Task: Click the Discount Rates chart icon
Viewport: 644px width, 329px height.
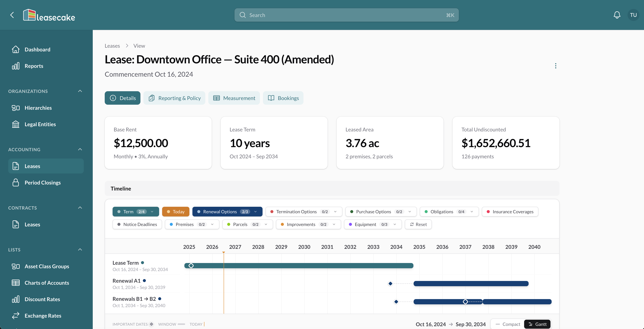Action: 16,299
